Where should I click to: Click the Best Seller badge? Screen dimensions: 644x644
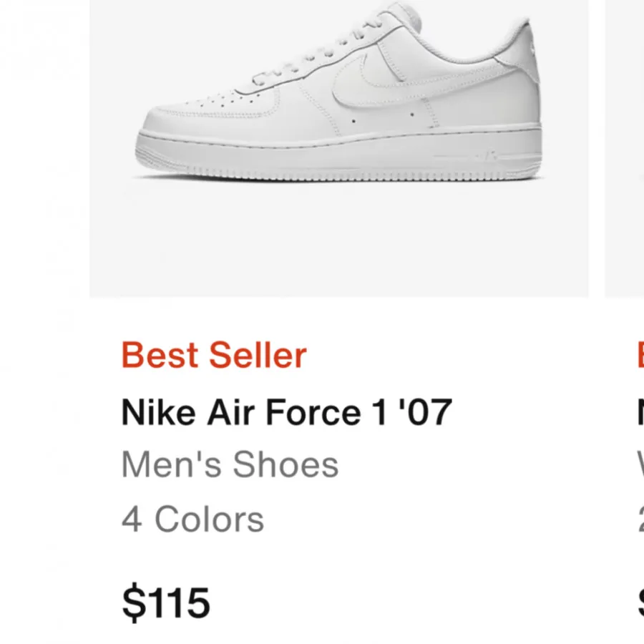tap(213, 354)
